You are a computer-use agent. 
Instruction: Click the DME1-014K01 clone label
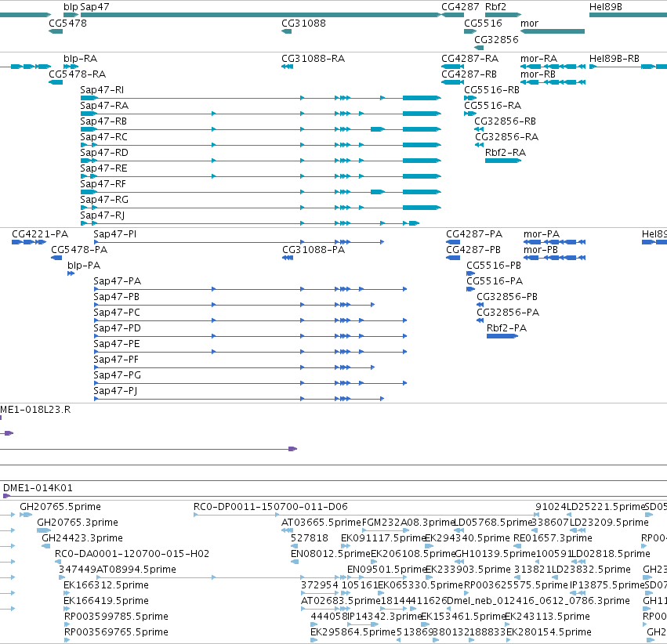pos(38,488)
